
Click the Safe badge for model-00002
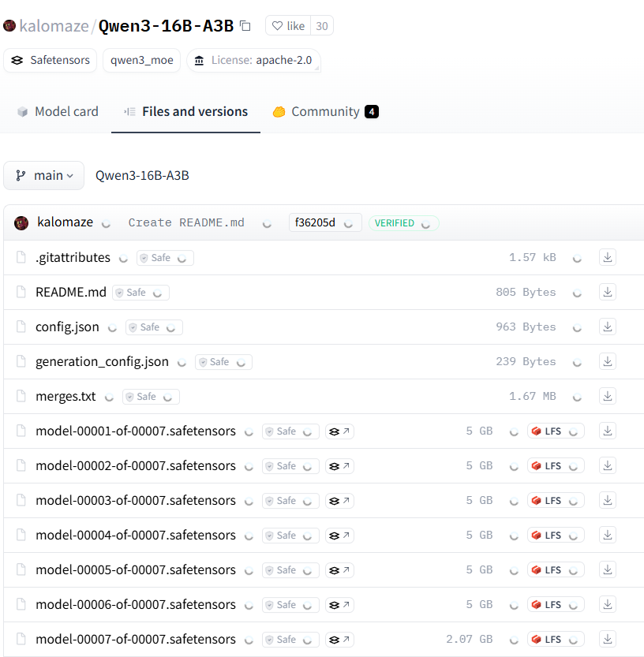click(290, 466)
